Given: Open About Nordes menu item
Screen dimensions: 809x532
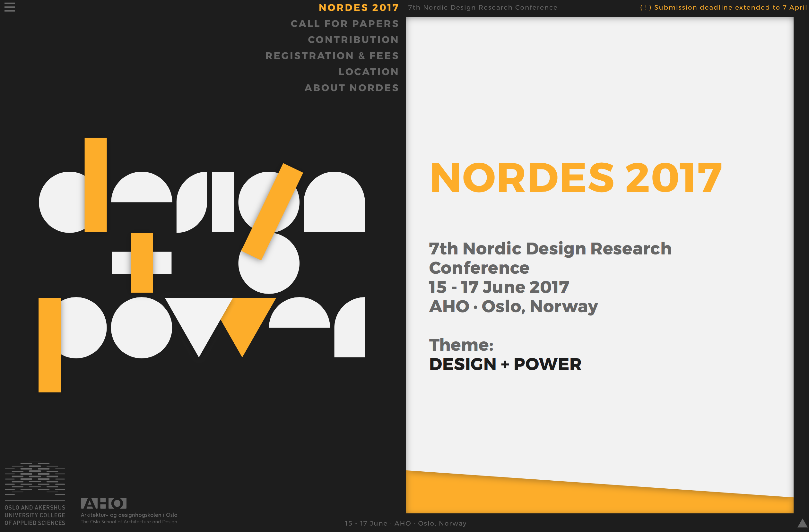Looking at the screenshot, I should 352,88.
